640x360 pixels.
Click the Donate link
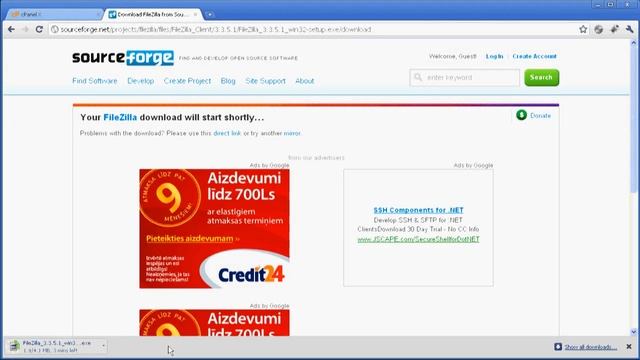pyautogui.click(x=540, y=116)
